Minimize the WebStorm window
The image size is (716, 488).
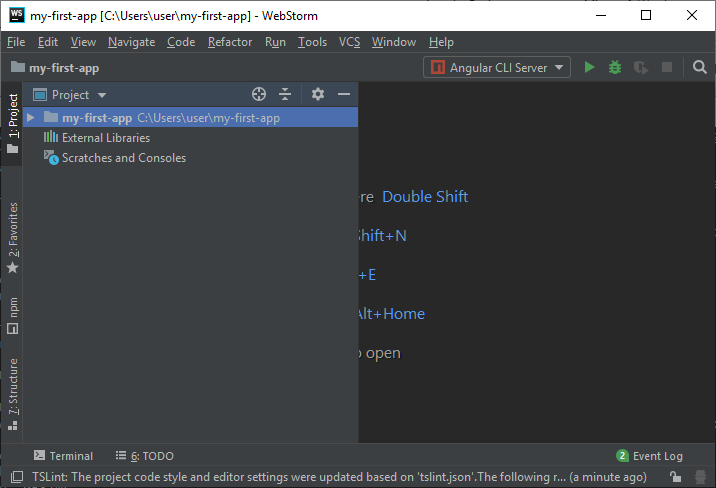pyautogui.click(x=601, y=16)
